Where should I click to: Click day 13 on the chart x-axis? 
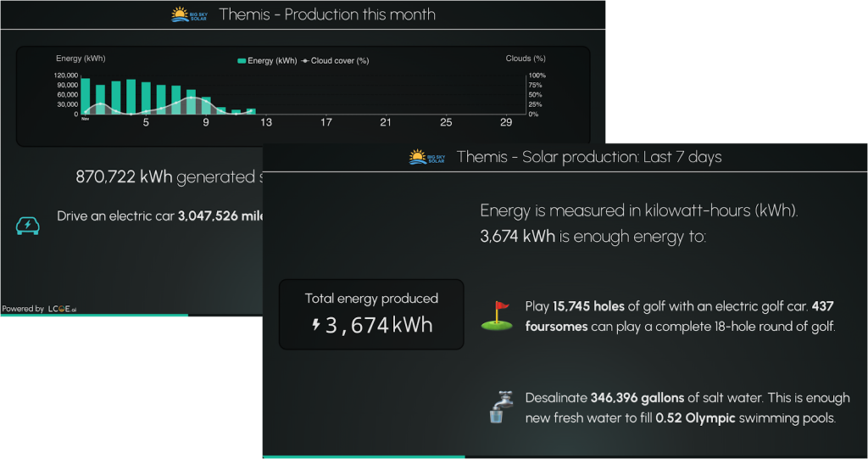click(266, 123)
